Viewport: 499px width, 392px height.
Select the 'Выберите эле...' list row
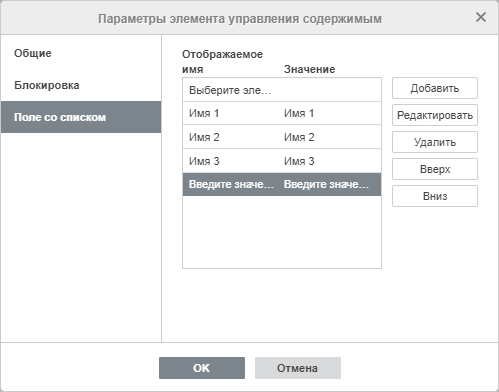pyautogui.click(x=282, y=90)
